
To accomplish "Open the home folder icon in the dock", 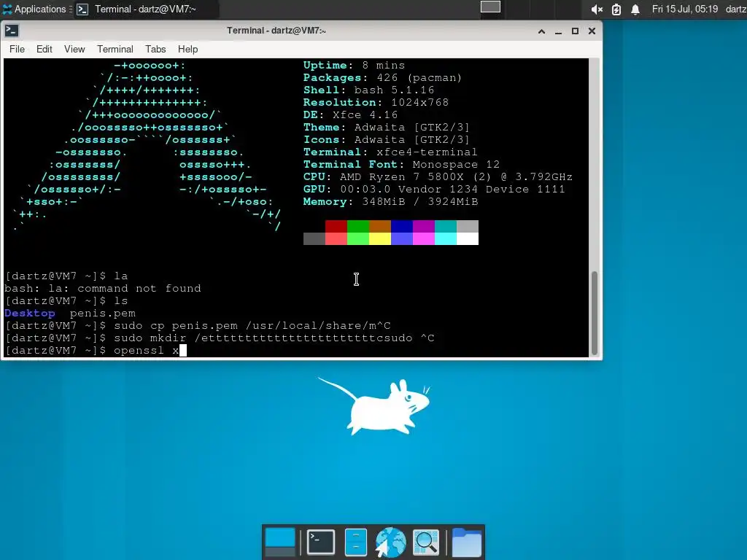I will tap(466, 542).
